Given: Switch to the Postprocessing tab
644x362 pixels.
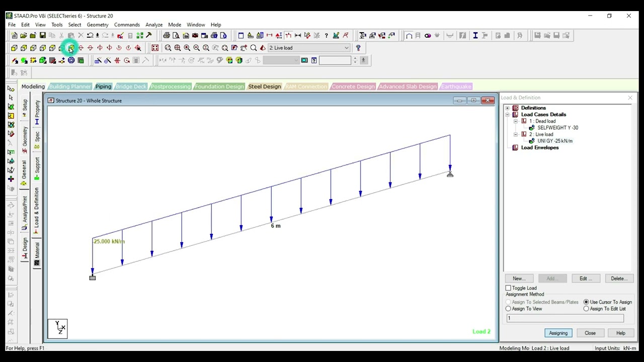Looking at the screenshot, I should [x=171, y=86].
